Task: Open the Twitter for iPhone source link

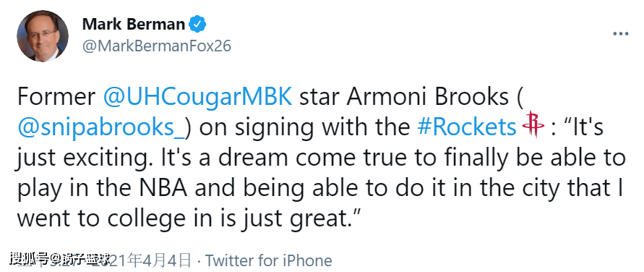Action: tap(269, 260)
